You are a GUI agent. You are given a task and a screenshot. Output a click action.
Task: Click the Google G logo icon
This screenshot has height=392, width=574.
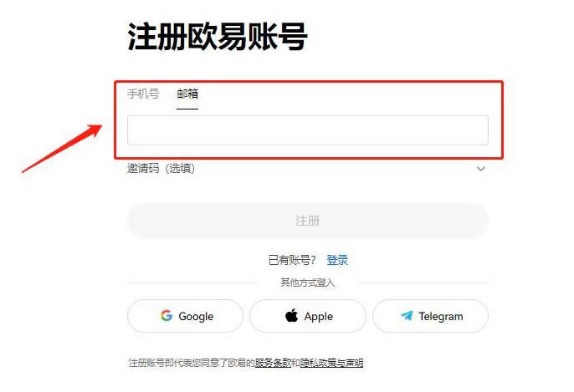(167, 316)
